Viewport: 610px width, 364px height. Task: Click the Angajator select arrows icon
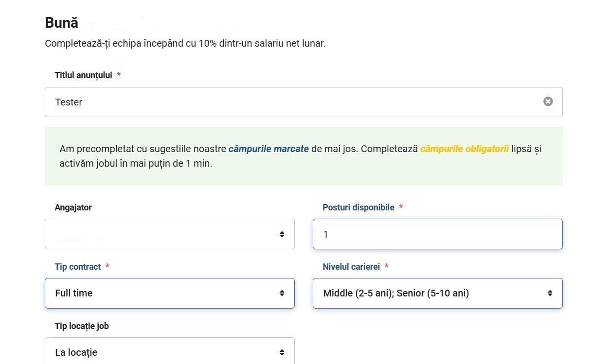(282, 234)
